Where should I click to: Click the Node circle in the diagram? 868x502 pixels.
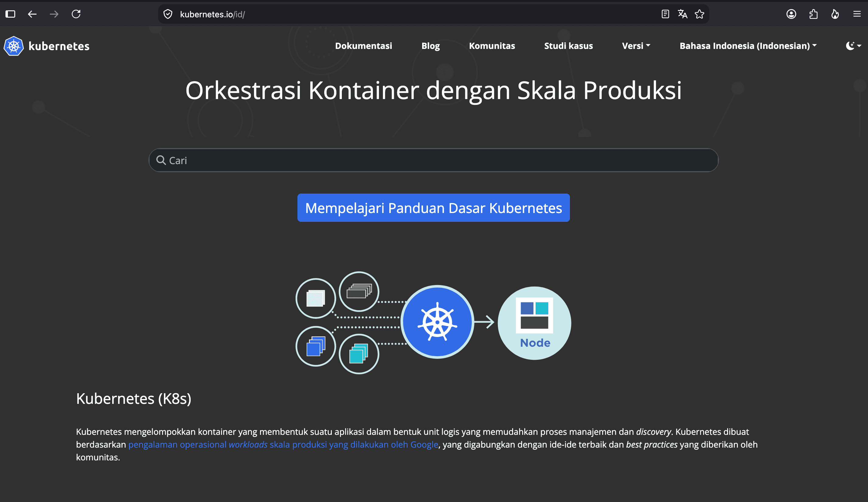pyautogui.click(x=534, y=323)
